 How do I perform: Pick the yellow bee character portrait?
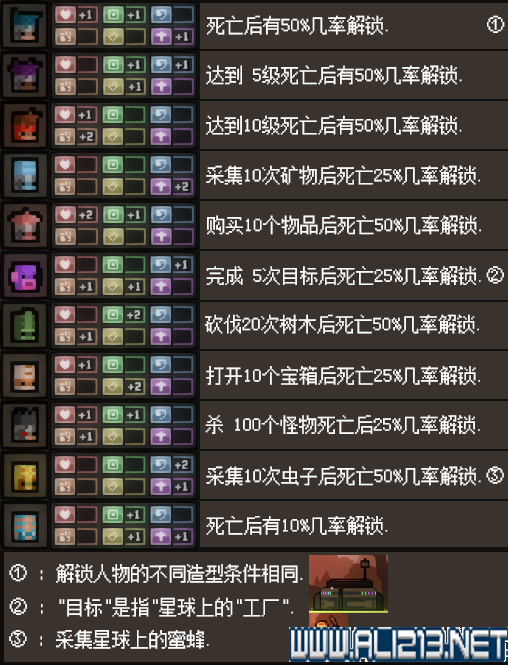25,476
